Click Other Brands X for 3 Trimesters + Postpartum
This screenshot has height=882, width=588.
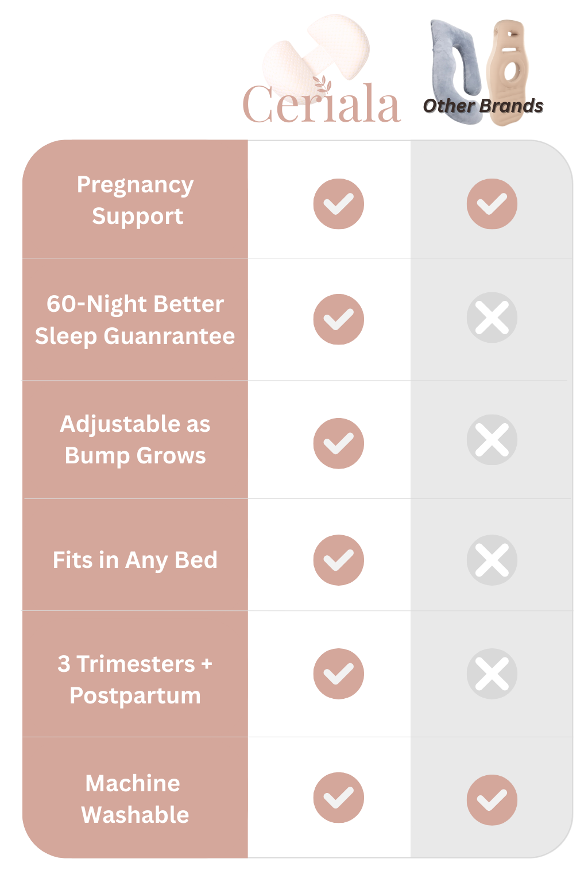click(x=492, y=674)
